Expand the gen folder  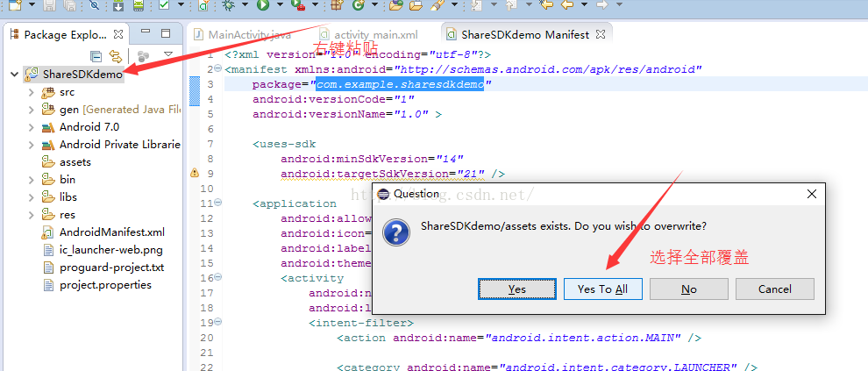pyautogui.click(x=32, y=110)
